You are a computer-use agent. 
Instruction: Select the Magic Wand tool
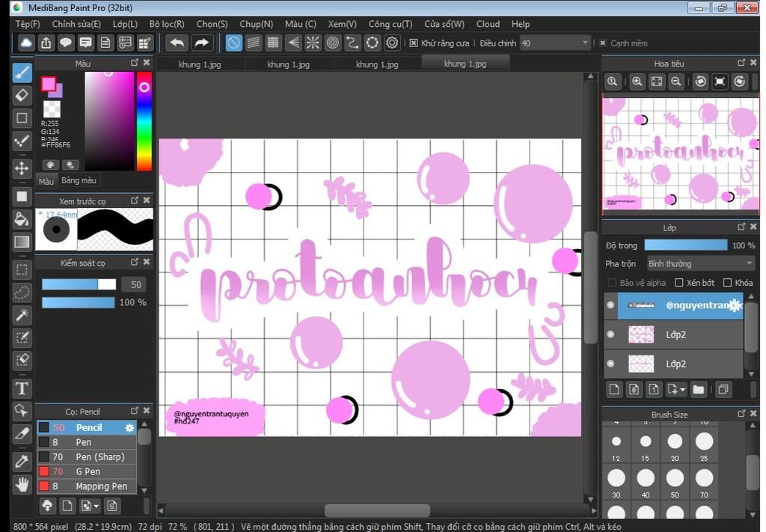[x=22, y=315]
